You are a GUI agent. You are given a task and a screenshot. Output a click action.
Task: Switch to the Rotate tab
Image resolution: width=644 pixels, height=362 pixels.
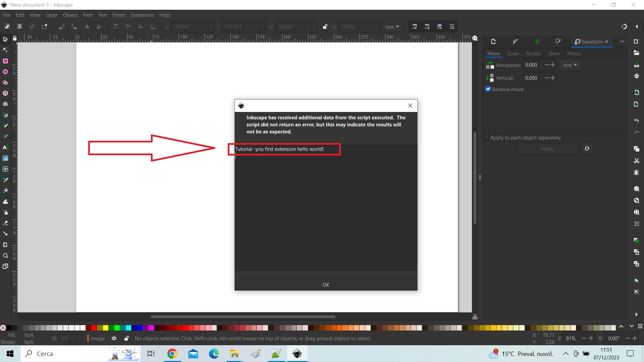click(533, 54)
